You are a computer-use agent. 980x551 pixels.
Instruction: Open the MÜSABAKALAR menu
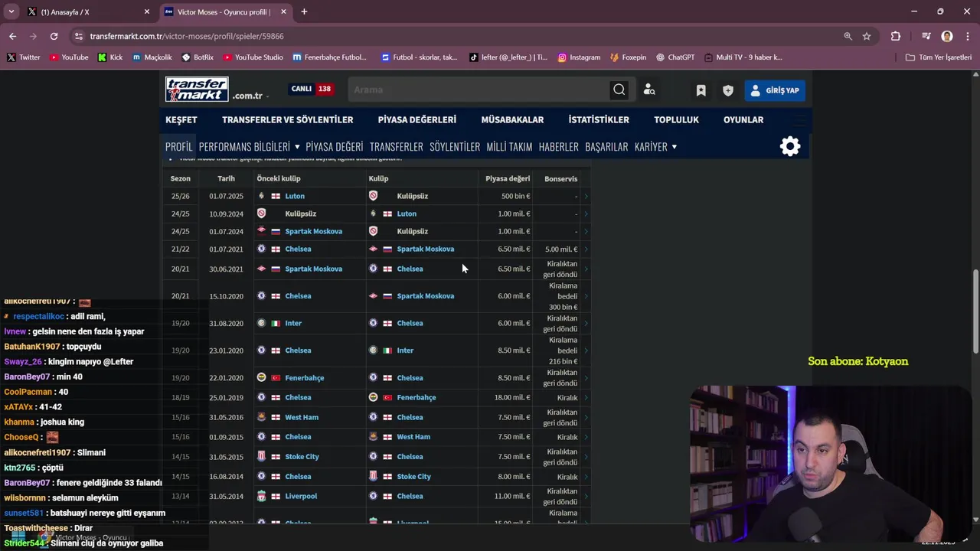click(x=512, y=119)
